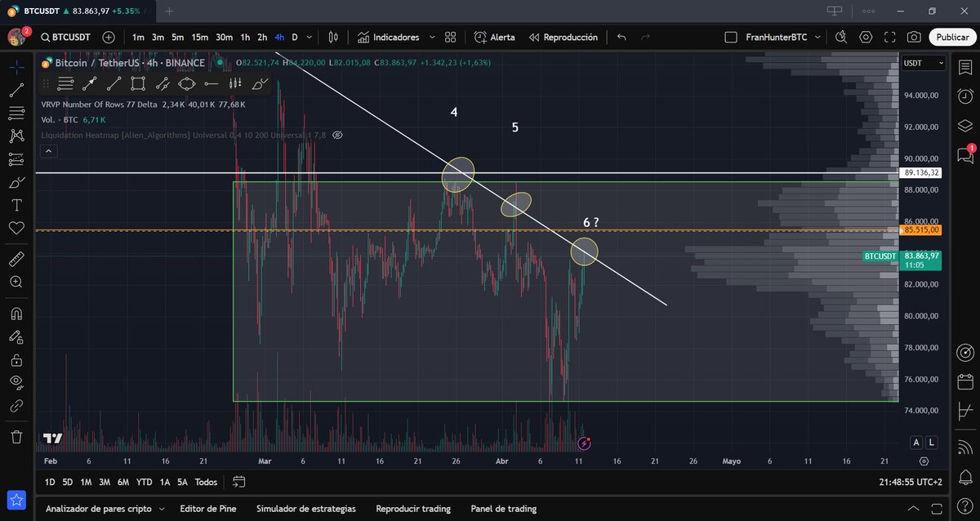Open chart settings hexagon icon

tap(866, 38)
